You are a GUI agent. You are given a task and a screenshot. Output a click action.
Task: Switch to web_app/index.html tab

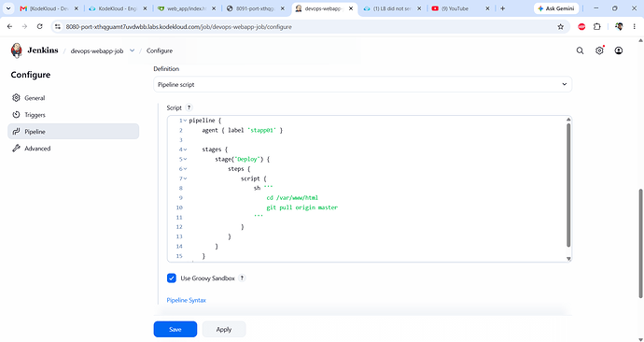[187, 8]
